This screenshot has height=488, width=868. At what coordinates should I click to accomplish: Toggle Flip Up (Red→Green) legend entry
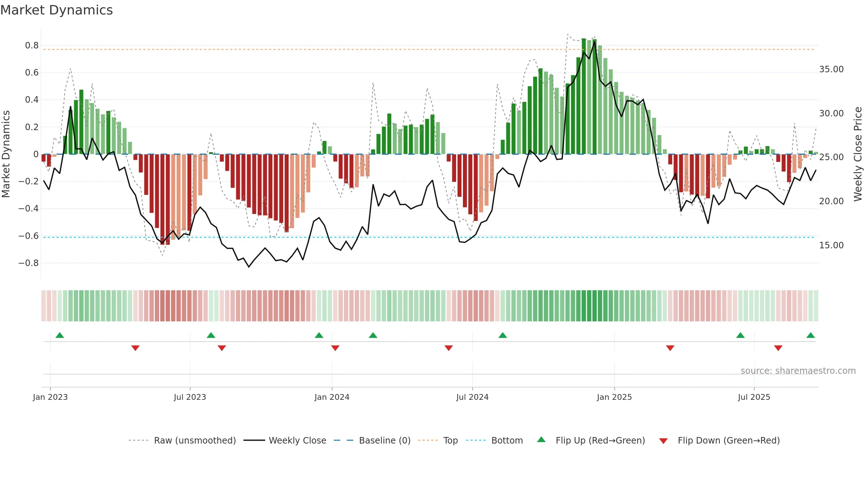[591, 440]
